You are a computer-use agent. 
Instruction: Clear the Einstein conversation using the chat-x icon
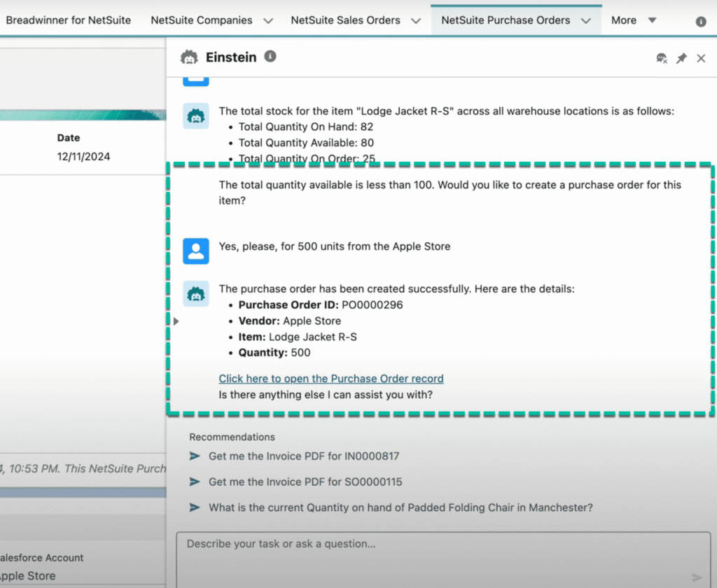tap(661, 58)
